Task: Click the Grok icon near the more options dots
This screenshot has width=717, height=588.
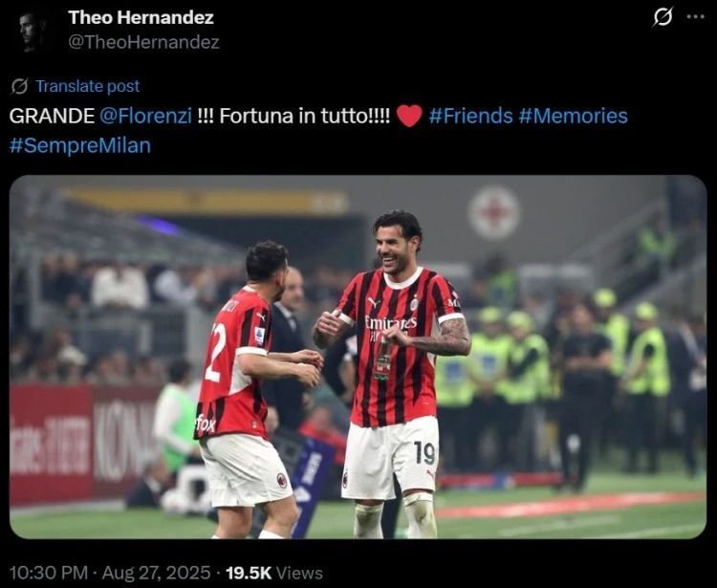Action: 663,18
